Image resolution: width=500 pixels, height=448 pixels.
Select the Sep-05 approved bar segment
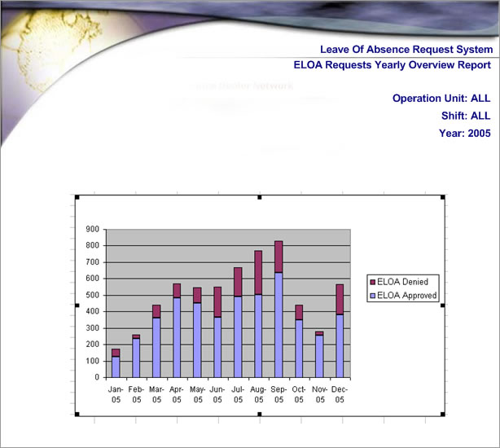click(x=279, y=326)
